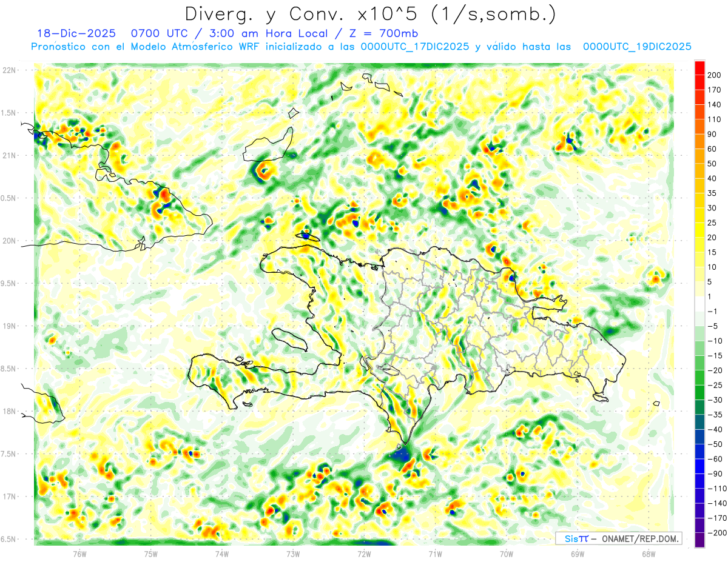Click the color scale value '35'
Viewport: 728px width, 562px height.
pos(713,193)
